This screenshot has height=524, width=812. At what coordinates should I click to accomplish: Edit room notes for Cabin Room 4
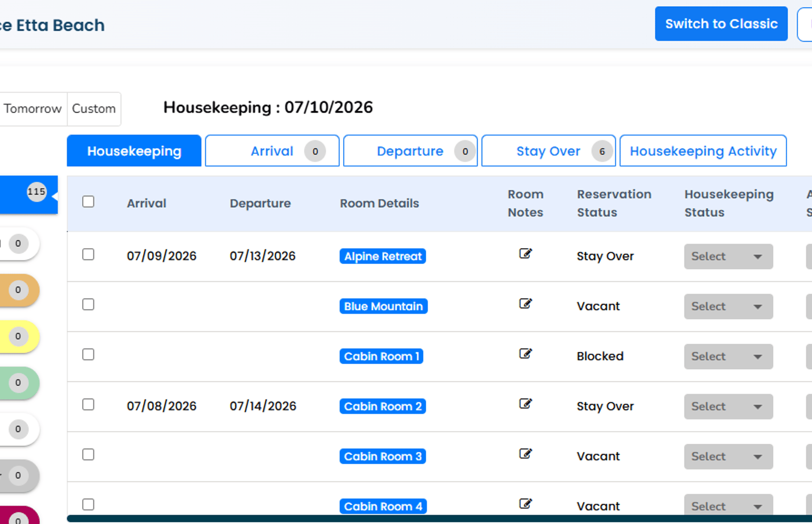[525, 504]
